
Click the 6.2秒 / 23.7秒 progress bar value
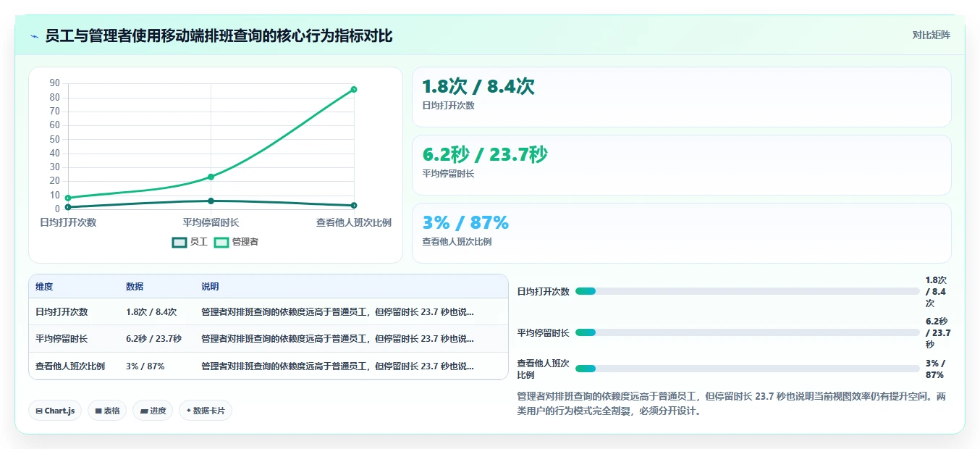pyautogui.click(x=938, y=332)
